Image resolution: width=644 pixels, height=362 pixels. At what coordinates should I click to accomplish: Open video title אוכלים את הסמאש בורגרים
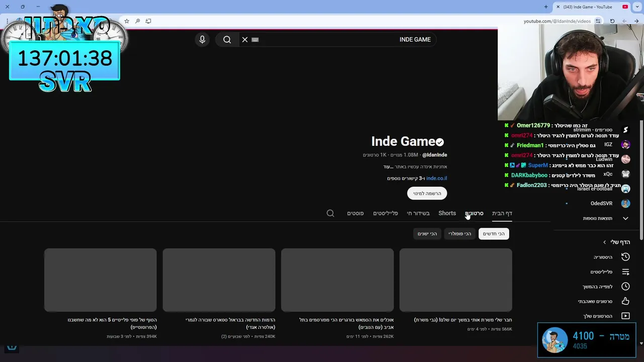pyautogui.click(x=346, y=323)
